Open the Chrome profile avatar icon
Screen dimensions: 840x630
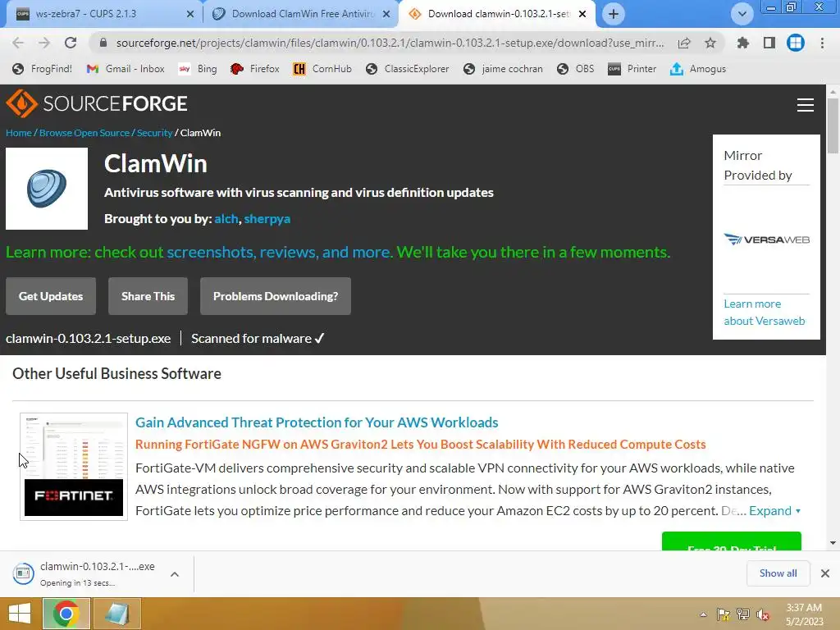coord(796,43)
